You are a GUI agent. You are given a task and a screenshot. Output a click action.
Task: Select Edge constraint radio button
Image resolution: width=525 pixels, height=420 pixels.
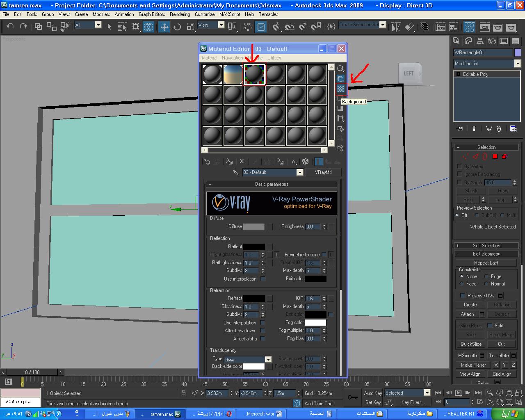click(486, 276)
